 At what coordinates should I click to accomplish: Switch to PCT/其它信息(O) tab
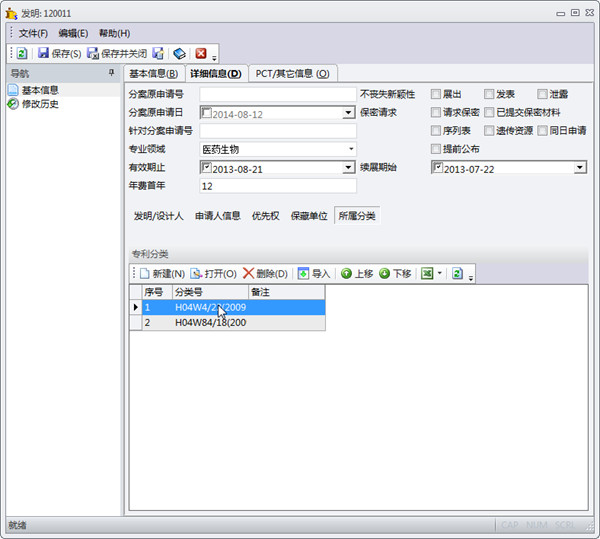(x=292, y=73)
